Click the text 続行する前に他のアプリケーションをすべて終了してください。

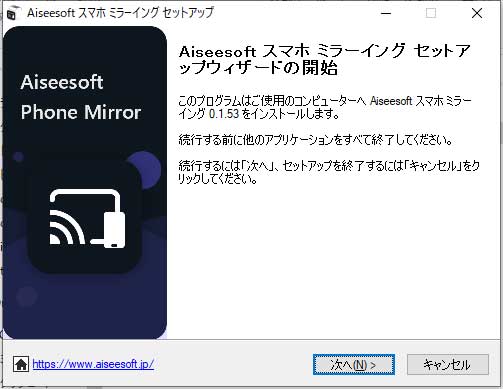coord(315,139)
